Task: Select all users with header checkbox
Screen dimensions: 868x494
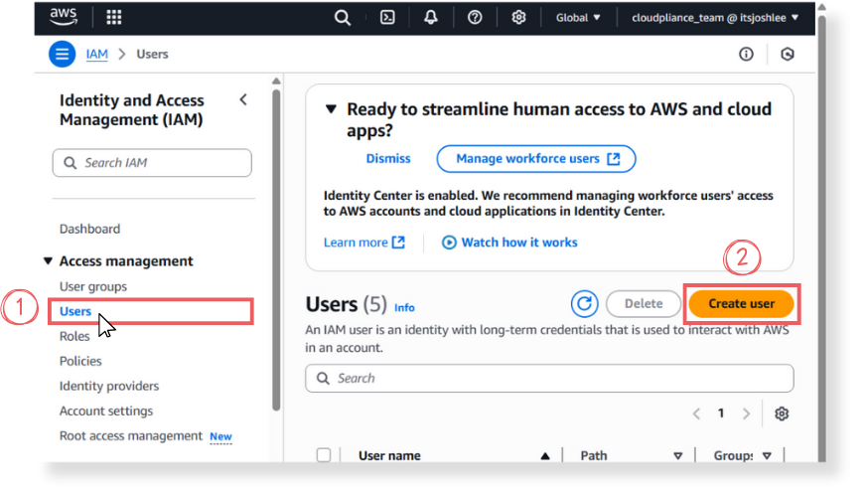Action: coord(324,455)
